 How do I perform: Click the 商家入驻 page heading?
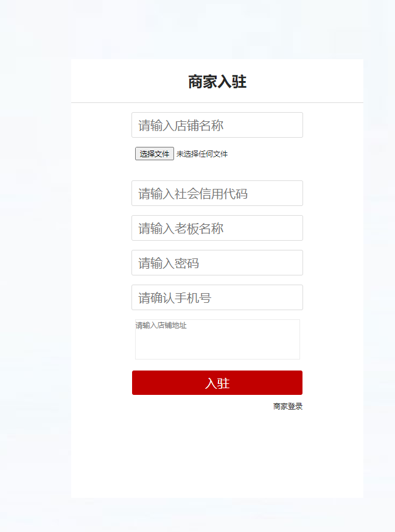pyautogui.click(x=217, y=82)
